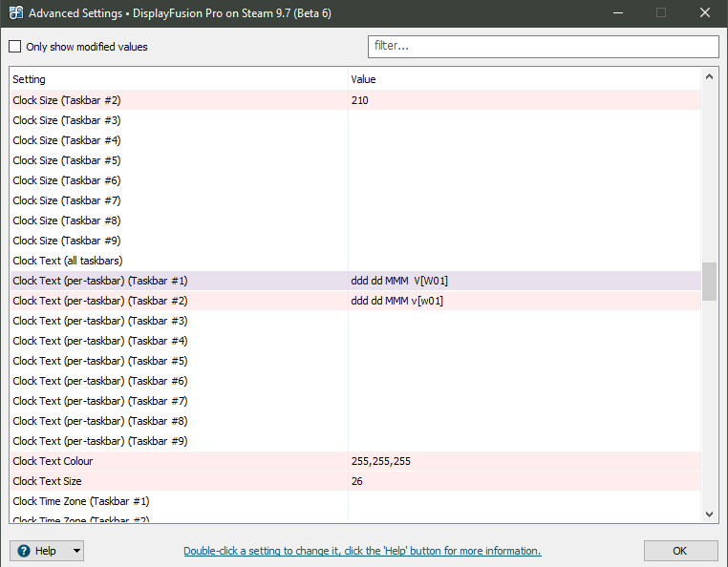Select Clock Text Size row
This screenshot has width=728, height=567.
click(355, 481)
